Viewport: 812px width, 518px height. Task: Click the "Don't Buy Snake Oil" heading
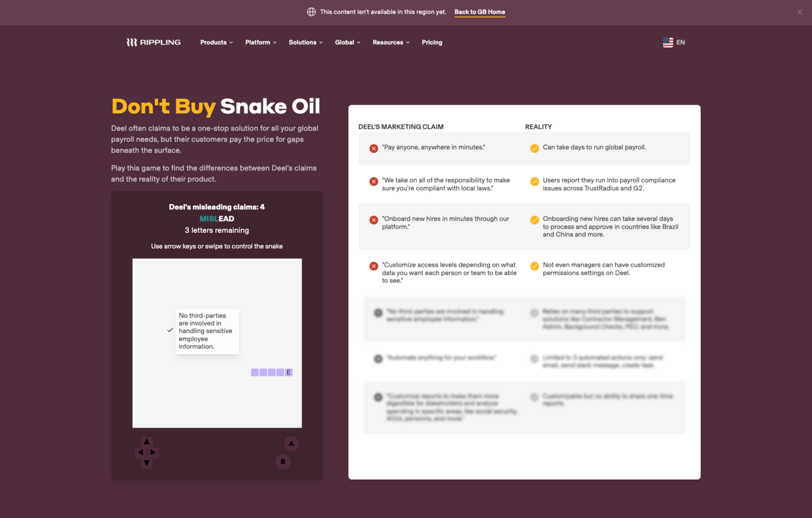click(x=216, y=106)
